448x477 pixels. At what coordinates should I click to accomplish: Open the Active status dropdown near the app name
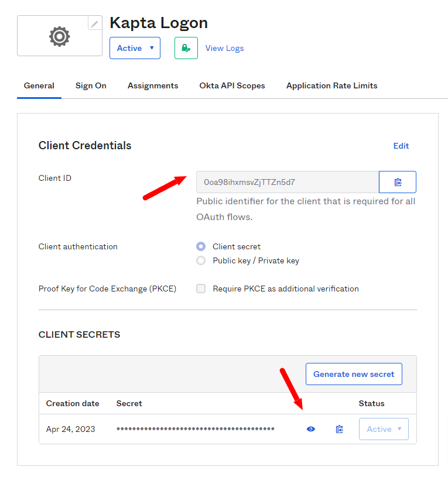coord(135,48)
